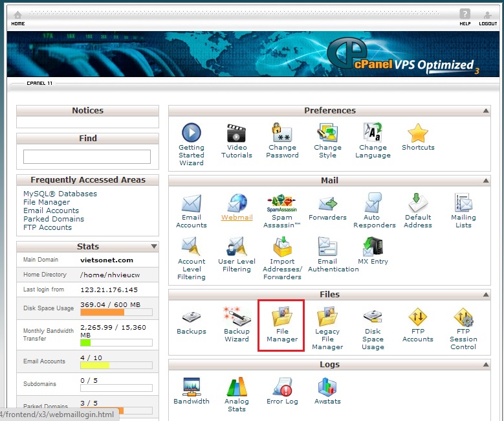Image resolution: width=504 pixels, height=421 pixels.
Task: Go to Home in top bar
Action: click(x=18, y=18)
